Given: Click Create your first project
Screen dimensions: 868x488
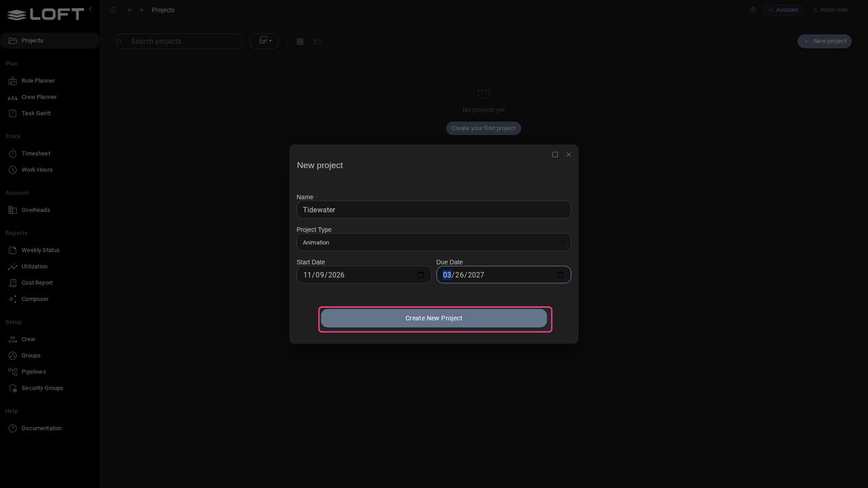Looking at the screenshot, I should (484, 128).
